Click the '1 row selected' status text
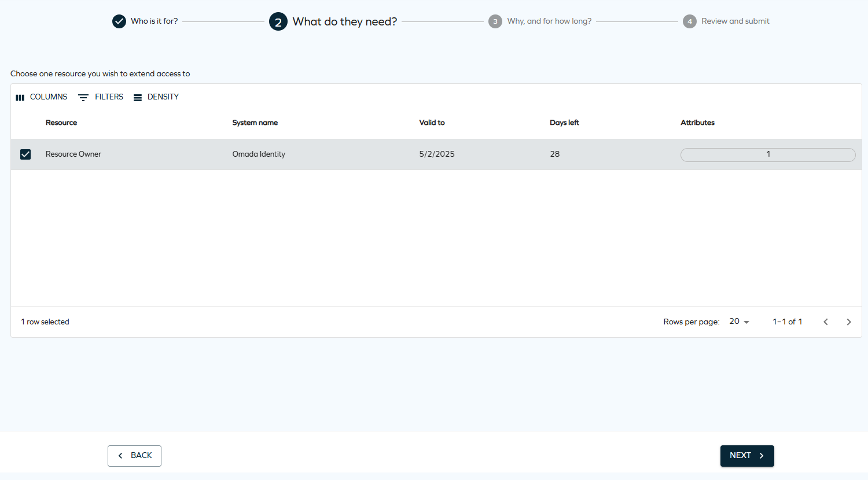 pos(45,322)
